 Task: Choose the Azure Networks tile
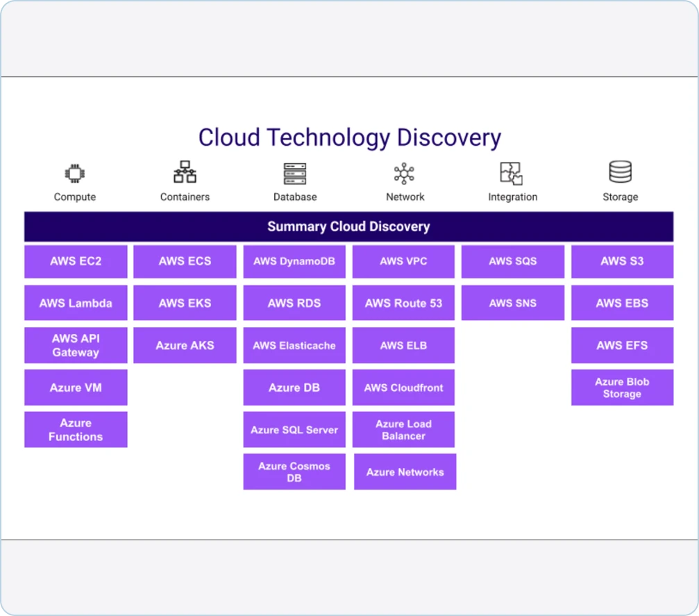(x=405, y=472)
